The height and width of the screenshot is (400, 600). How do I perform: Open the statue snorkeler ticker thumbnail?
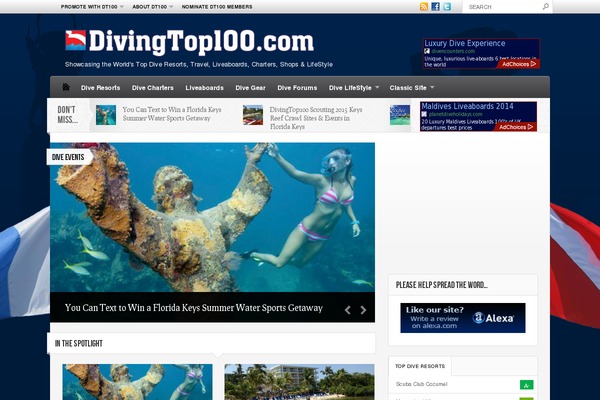pyautogui.click(x=106, y=115)
